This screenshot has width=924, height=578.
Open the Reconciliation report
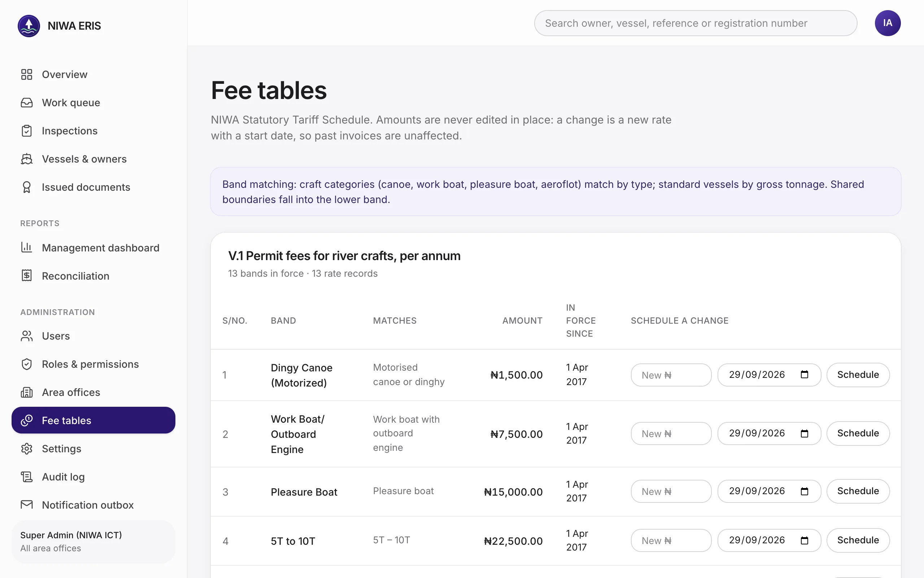[93, 276]
